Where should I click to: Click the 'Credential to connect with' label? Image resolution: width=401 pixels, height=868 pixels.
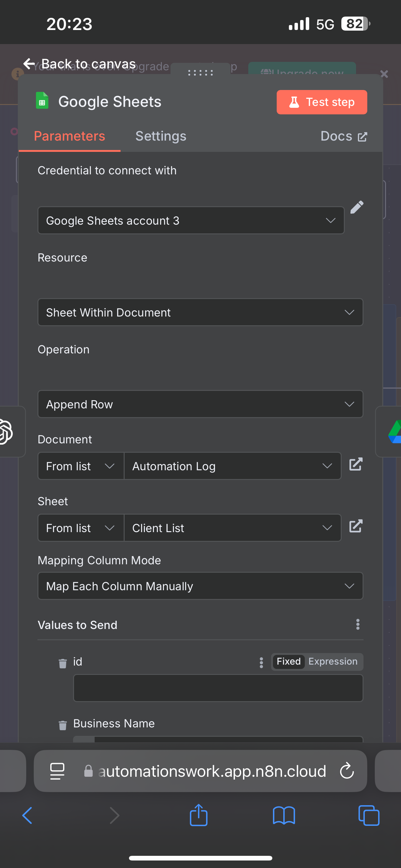107,171
